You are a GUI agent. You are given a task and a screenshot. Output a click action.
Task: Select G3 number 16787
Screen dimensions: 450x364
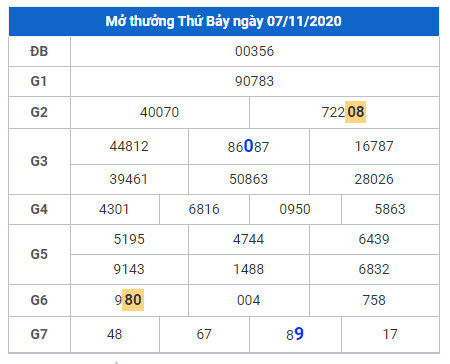coord(374,146)
